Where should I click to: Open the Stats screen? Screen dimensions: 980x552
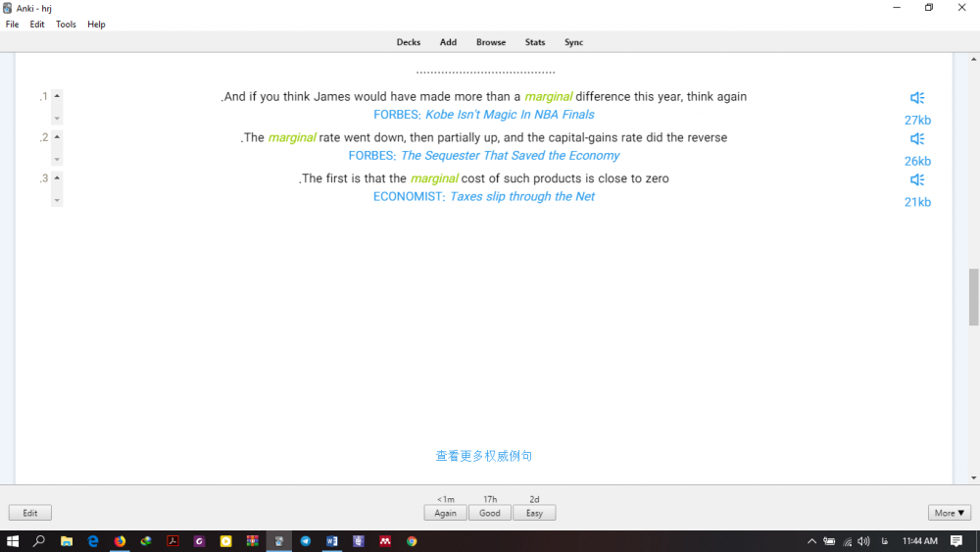click(535, 42)
